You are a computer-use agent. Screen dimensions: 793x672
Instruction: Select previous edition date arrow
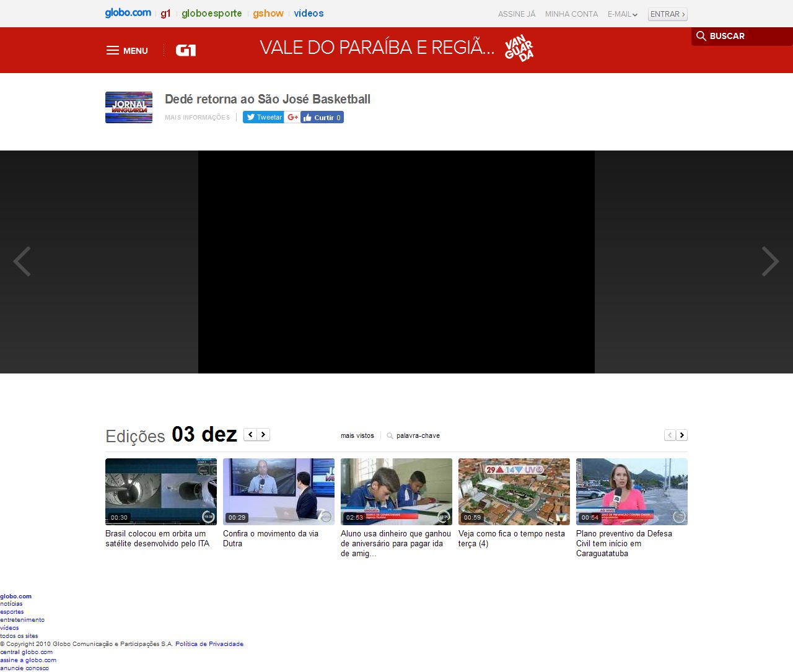[250, 435]
